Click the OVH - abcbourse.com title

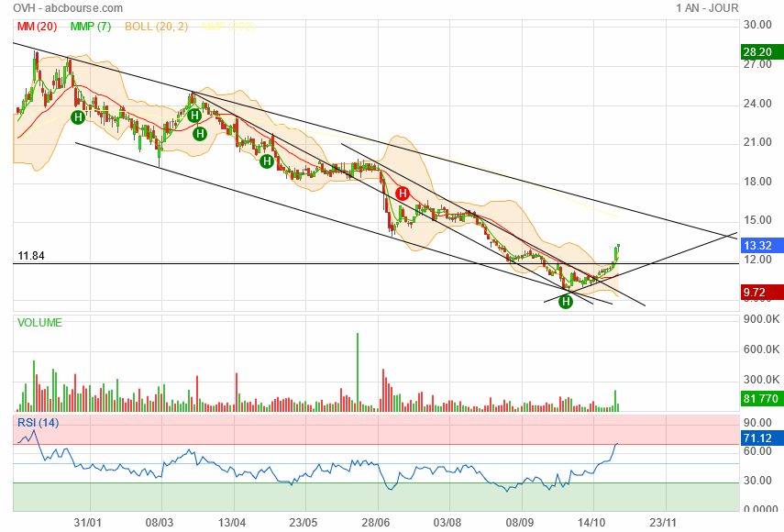(68, 8)
